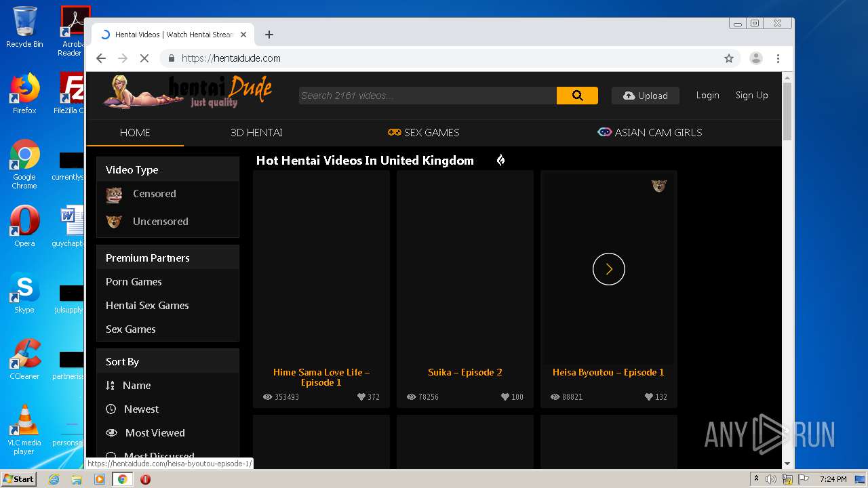Click the Suika Episode 2 thumbnail
The image size is (868, 488).
pyautogui.click(x=465, y=268)
